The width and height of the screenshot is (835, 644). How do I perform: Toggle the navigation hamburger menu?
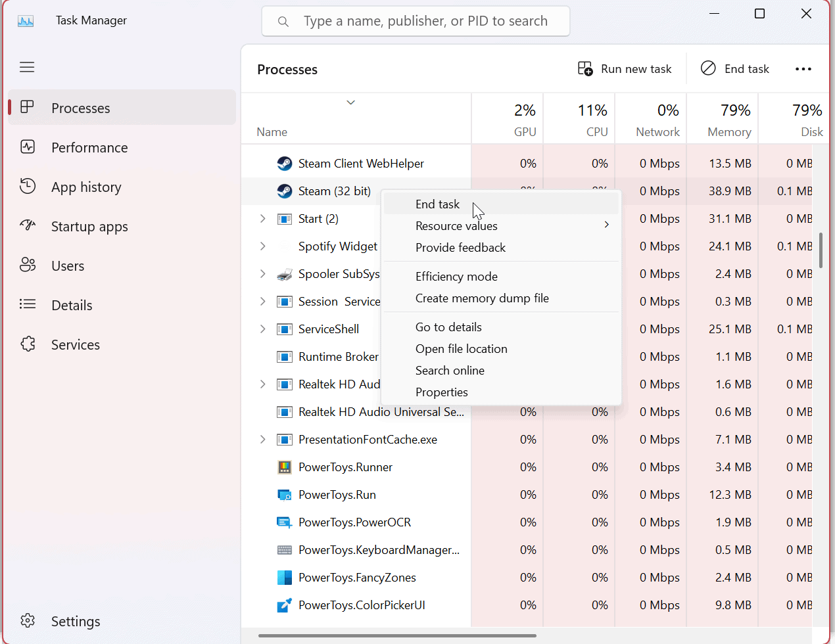(27, 66)
